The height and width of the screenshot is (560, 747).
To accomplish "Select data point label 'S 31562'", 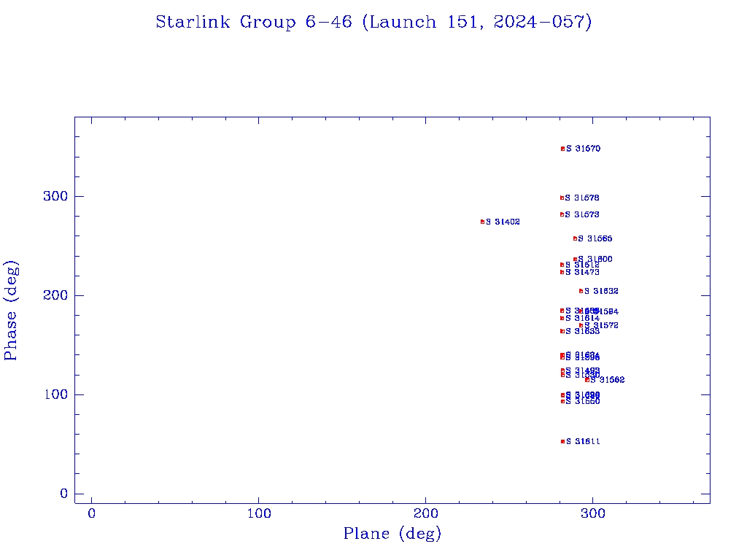I will pyautogui.click(x=608, y=380).
